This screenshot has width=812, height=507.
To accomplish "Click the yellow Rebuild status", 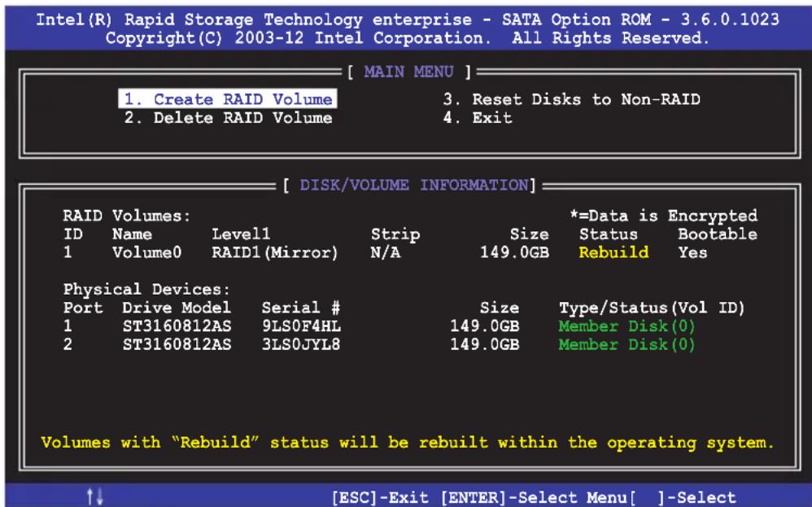I will click(x=613, y=252).
